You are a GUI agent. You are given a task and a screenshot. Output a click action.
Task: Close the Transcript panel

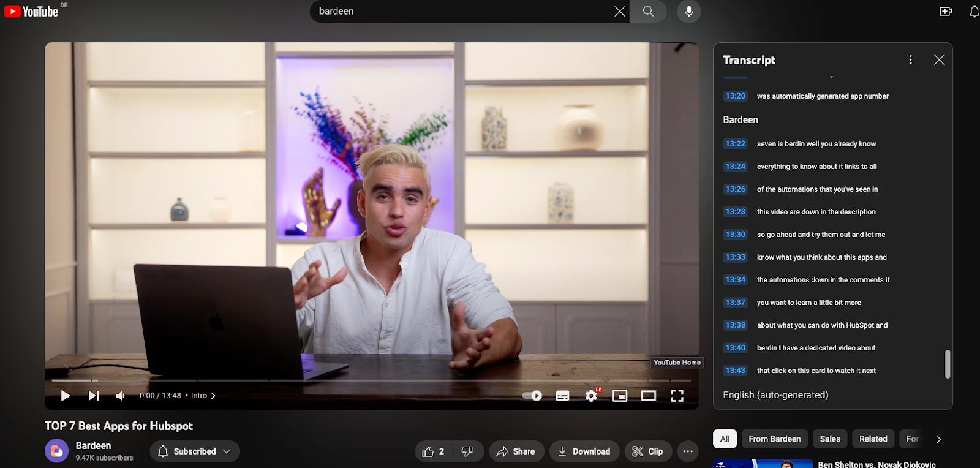click(x=939, y=59)
